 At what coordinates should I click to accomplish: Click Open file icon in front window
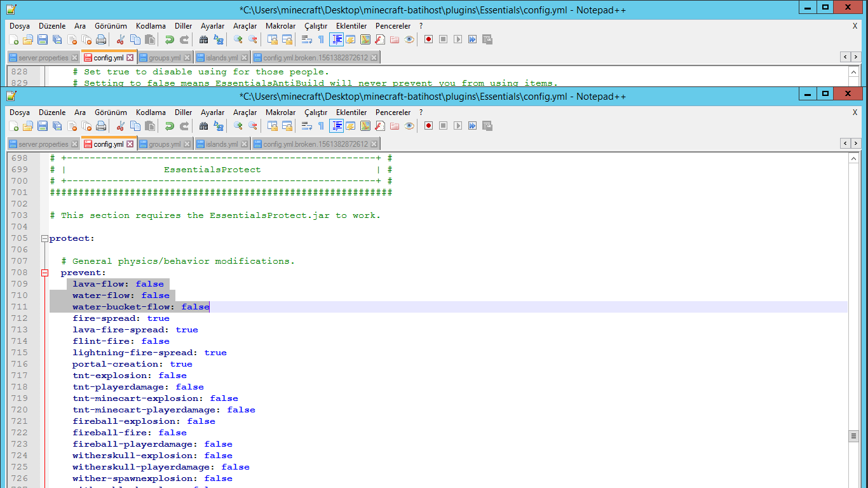[28, 126]
